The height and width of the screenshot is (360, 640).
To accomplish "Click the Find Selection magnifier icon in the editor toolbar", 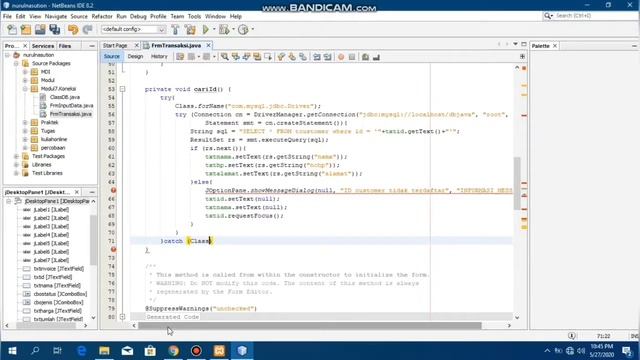I will [224, 57].
